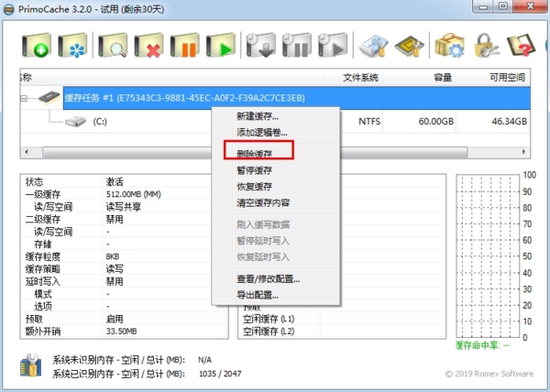Click the help book question mark icon
Screen dimensions: 550x392
522,45
